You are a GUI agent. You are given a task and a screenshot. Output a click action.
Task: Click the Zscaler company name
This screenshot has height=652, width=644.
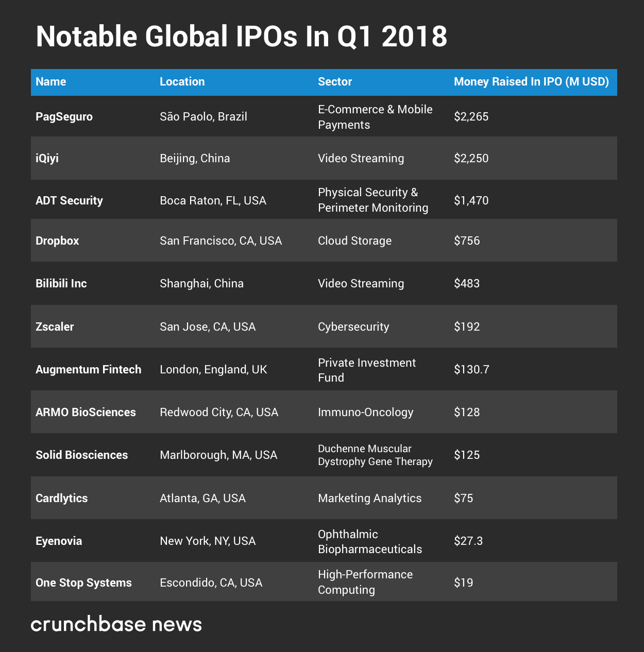[55, 327]
